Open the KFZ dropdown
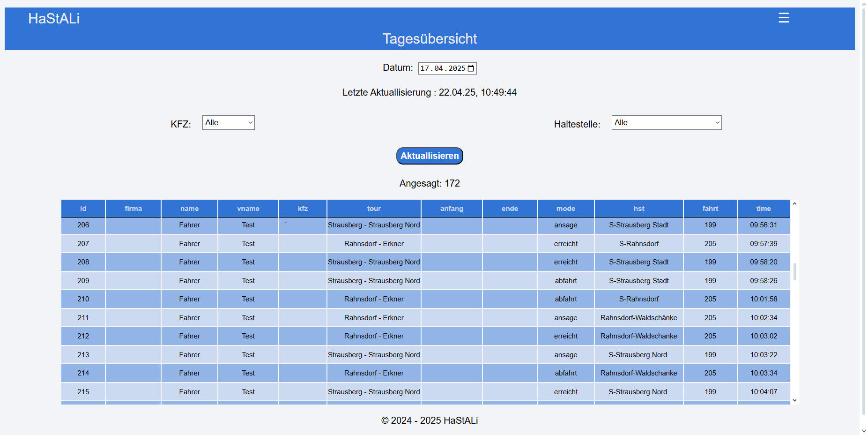The height and width of the screenshot is (435, 868). (x=228, y=123)
